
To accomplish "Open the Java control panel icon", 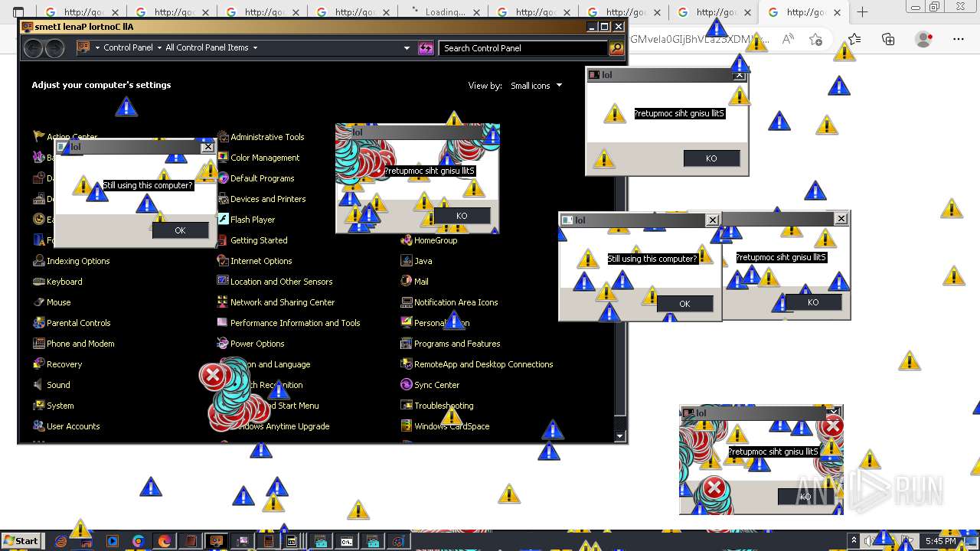I will point(407,261).
